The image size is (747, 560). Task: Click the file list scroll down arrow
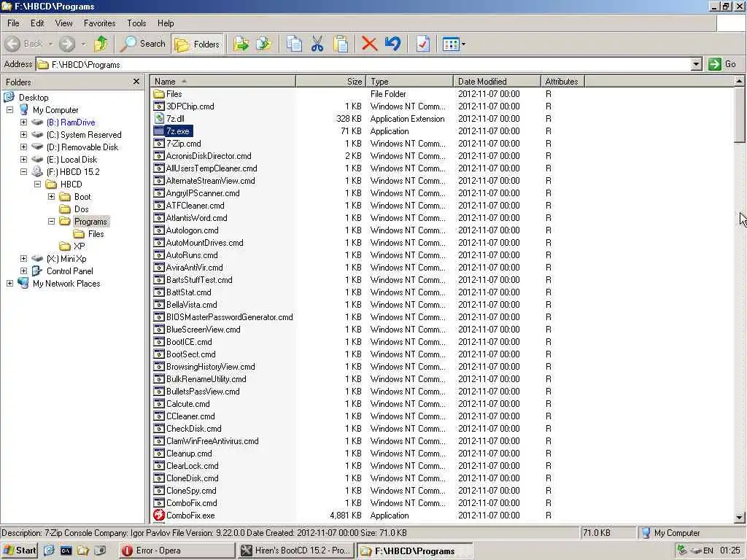pos(739,518)
